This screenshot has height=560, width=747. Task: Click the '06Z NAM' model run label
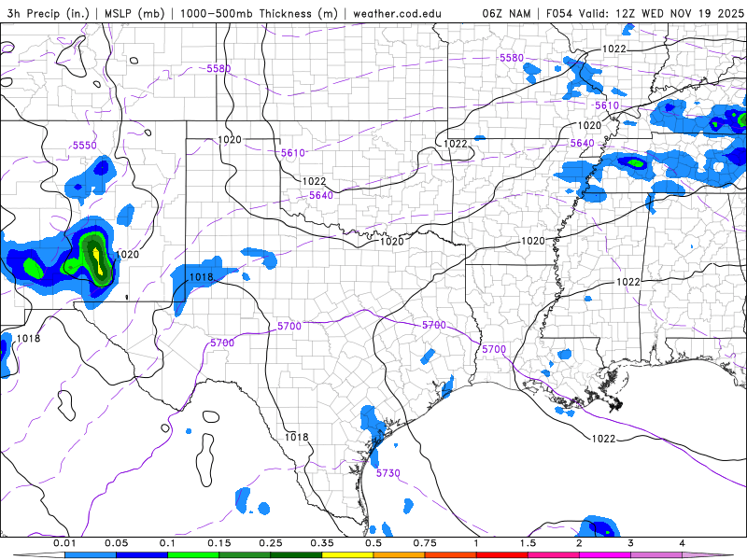pyautogui.click(x=506, y=13)
